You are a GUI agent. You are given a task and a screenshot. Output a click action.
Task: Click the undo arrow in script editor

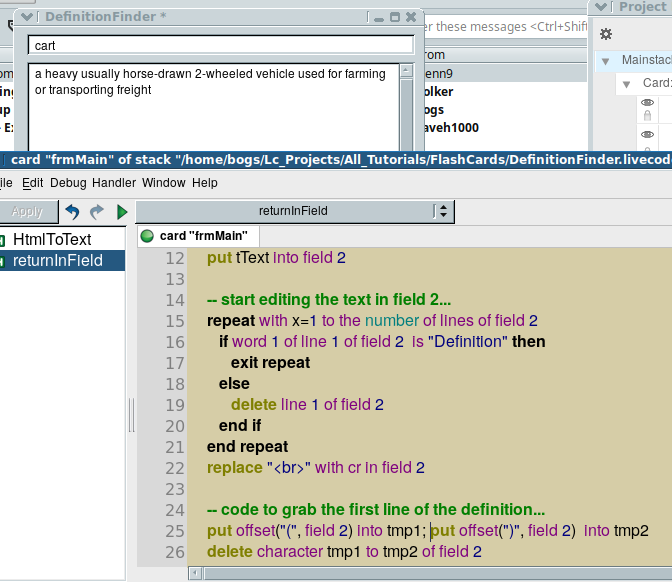[72, 211]
